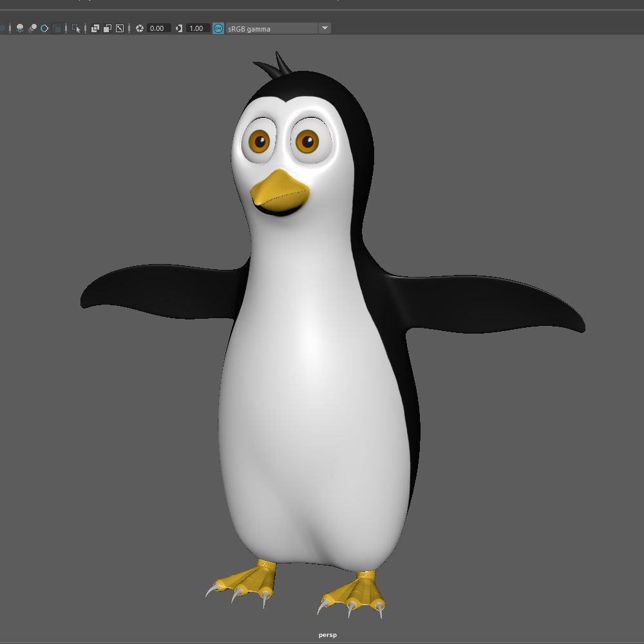Click the Exposure reset icon
This screenshot has width=644, height=644.
coord(140,28)
